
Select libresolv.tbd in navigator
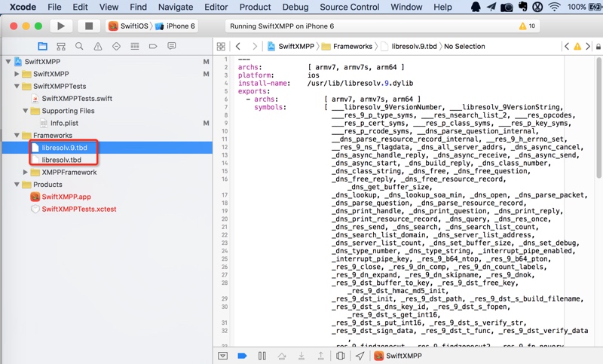point(62,160)
